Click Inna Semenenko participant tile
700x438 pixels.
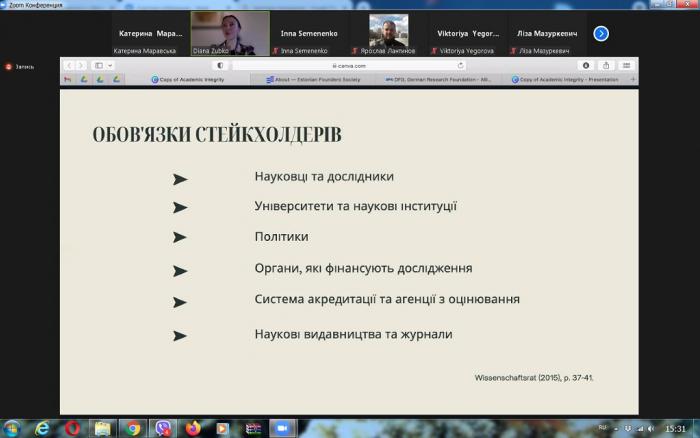(309, 33)
